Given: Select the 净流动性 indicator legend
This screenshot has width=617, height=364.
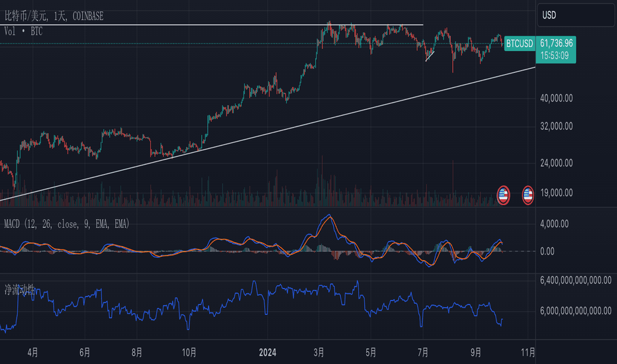Looking at the screenshot, I should [x=20, y=290].
